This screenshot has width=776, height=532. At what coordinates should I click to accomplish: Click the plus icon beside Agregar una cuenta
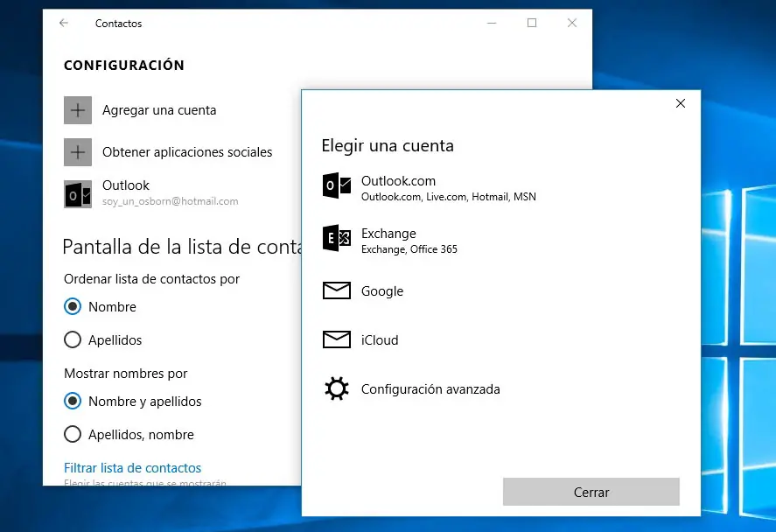[78, 110]
